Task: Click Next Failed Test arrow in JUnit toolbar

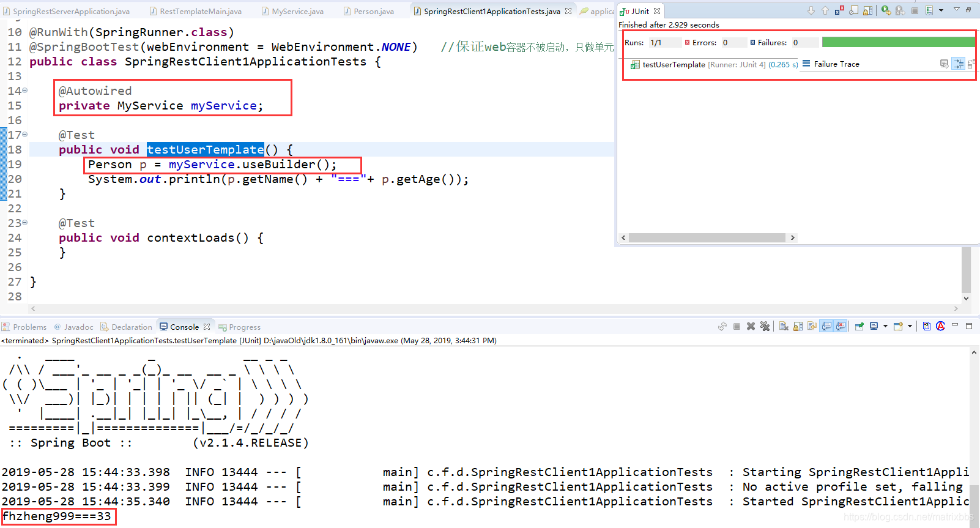Action: coord(811,10)
